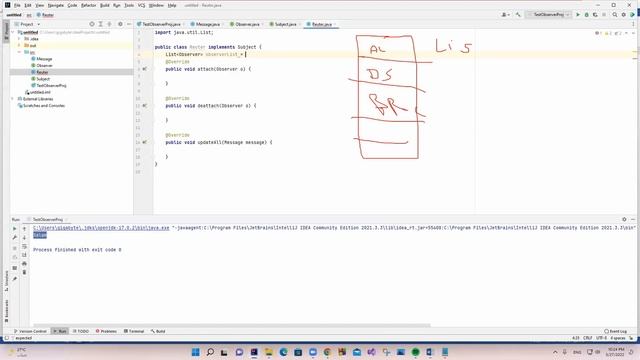640x360 pixels.
Task: Click print icon in Run console
Action: click(x=24, y=264)
